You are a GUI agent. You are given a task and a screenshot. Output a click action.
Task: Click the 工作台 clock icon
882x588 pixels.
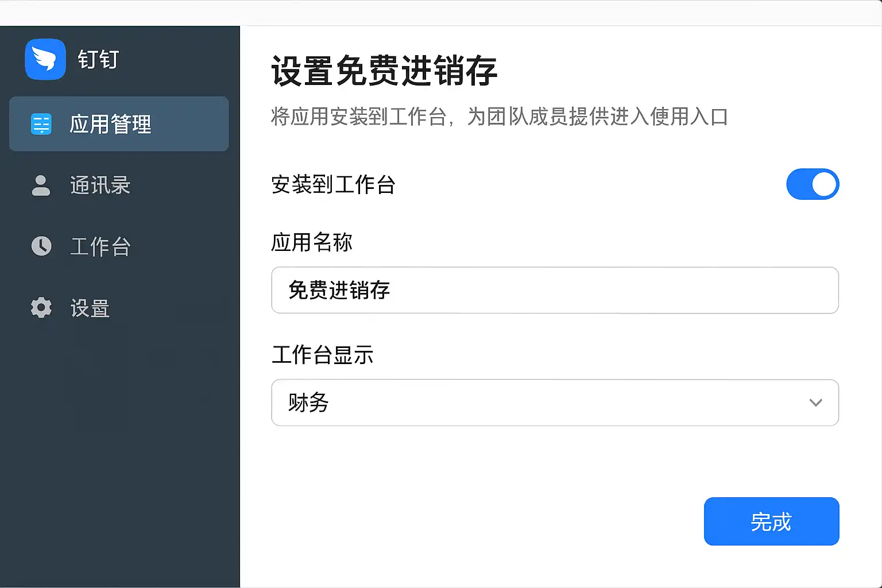41,246
